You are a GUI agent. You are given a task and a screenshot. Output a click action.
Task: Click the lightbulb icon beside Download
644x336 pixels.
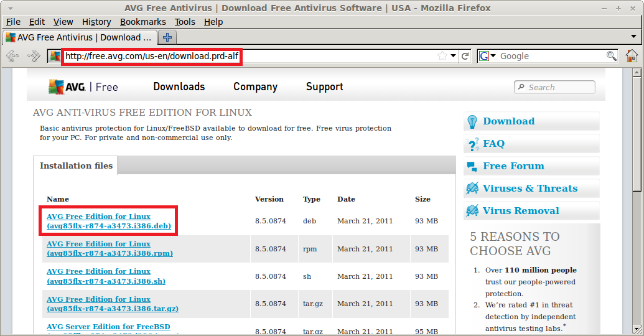[472, 121]
